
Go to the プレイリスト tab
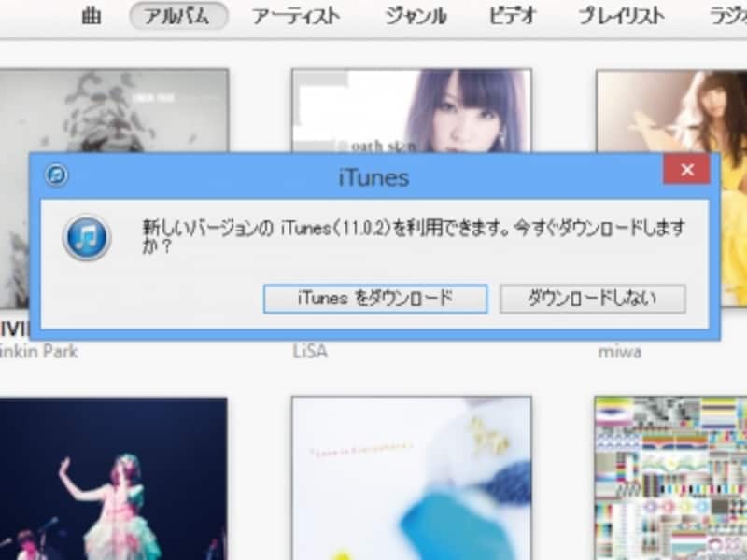click(x=621, y=16)
